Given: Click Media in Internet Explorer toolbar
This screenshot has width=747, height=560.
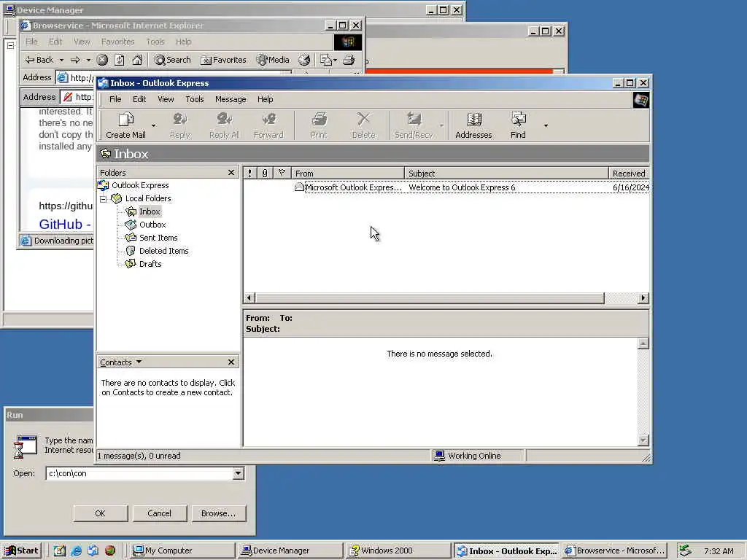Looking at the screenshot, I should [273, 60].
